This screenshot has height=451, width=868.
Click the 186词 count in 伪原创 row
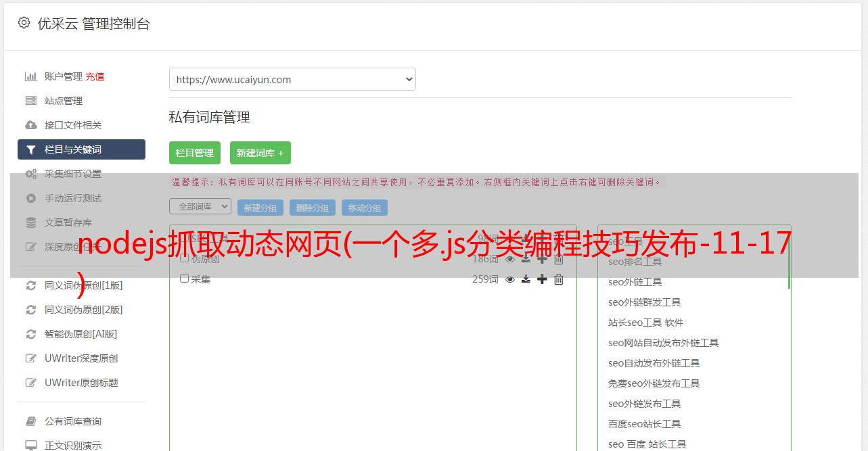point(485,259)
